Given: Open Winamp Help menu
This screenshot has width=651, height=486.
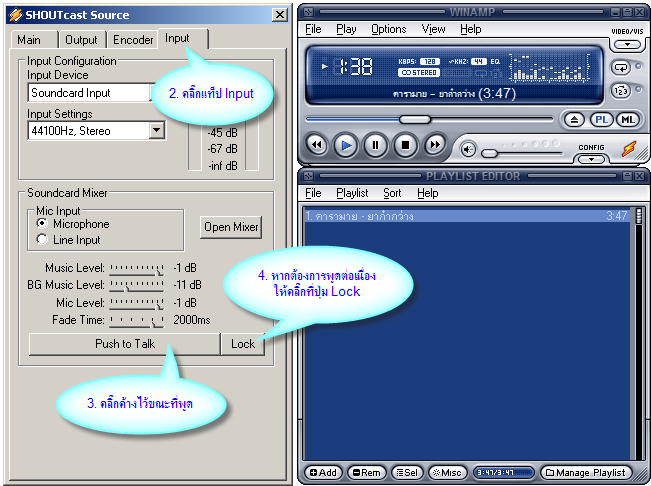Looking at the screenshot, I should point(470,29).
